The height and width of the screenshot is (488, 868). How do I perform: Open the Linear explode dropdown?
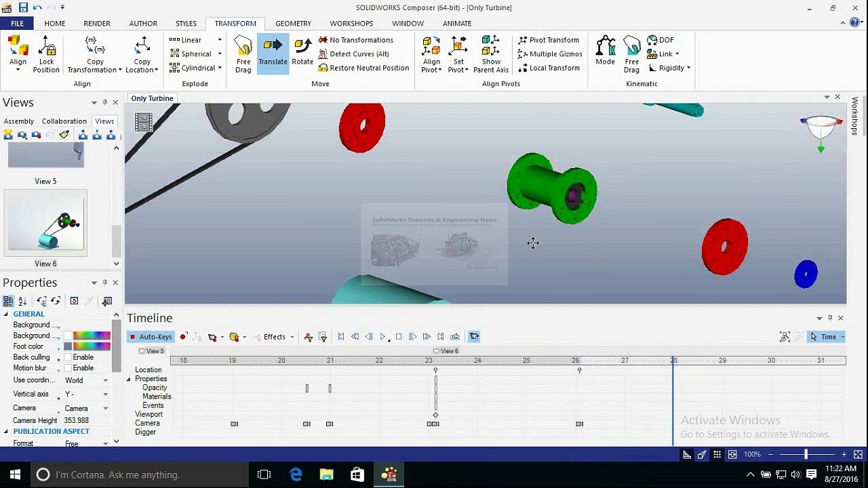(x=220, y=40)
